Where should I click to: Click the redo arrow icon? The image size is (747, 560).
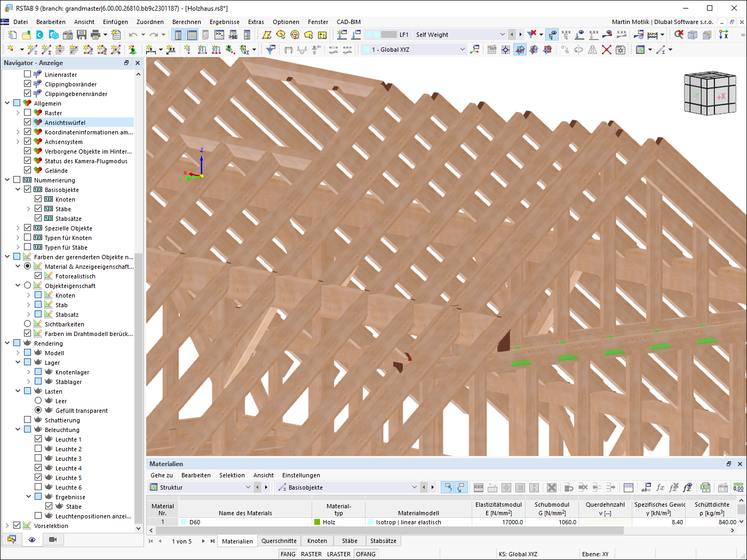click(x=154, y=35)
